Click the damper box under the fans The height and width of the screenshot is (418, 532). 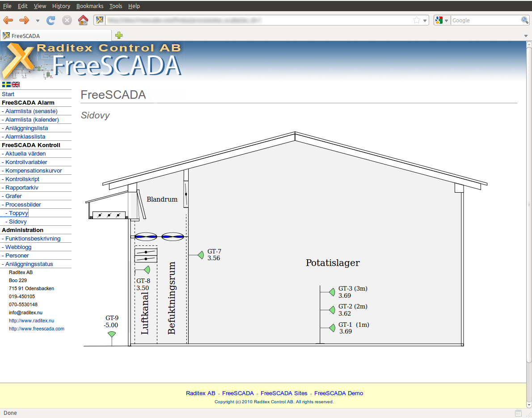[x=146, y=255]
